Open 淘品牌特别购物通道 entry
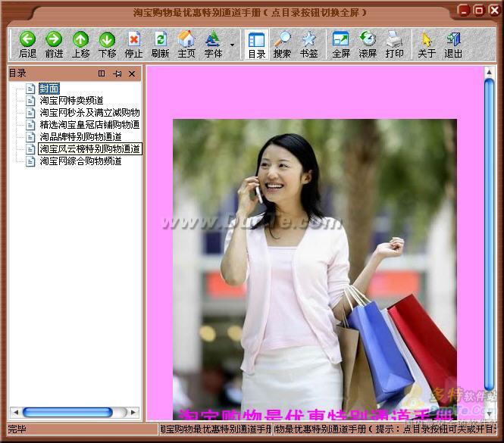Image resolution: width=504 pixels, height=443 pixels. (x=80, y=137)
